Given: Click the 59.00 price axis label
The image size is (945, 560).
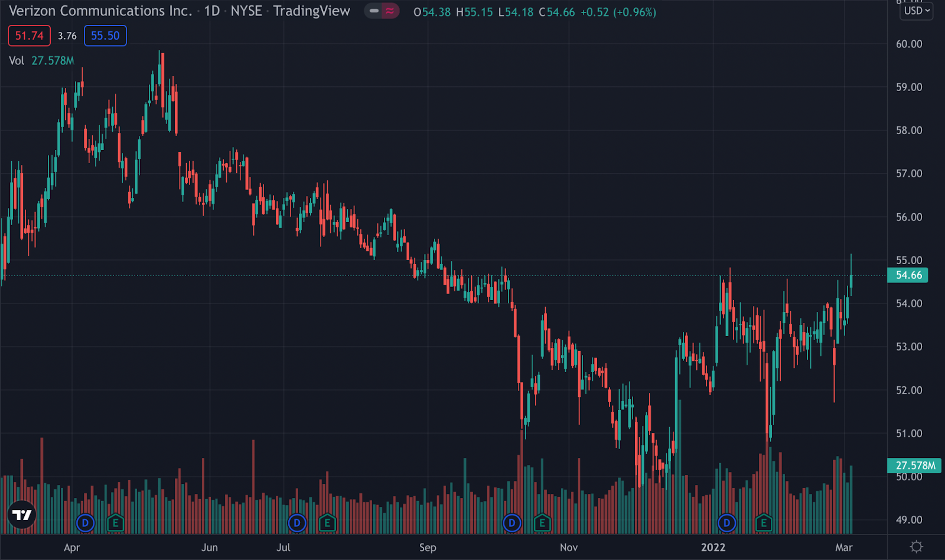Looking at the screenshot, I should pyautogui.click(x=909, y=87).
